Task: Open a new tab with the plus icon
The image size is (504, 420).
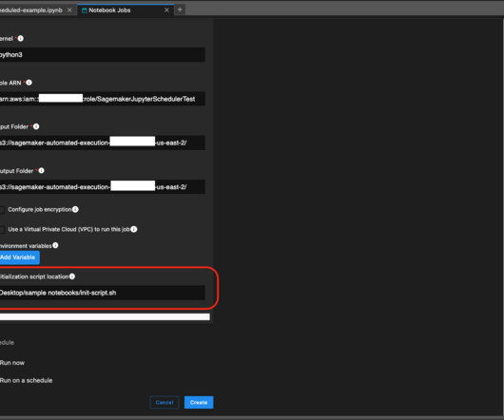Action: [x=180, y=10]
